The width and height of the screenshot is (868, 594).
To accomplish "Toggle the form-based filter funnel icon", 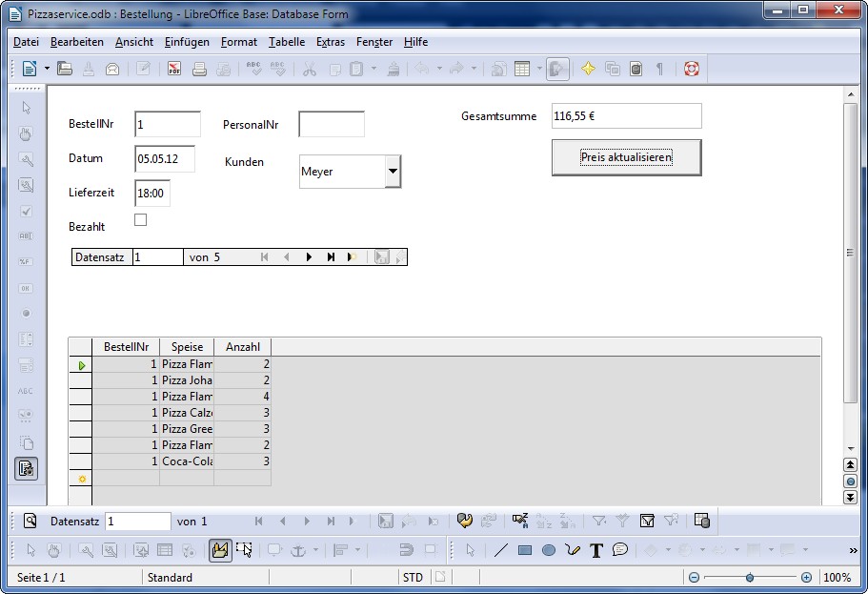I will (x=647, y=521).
